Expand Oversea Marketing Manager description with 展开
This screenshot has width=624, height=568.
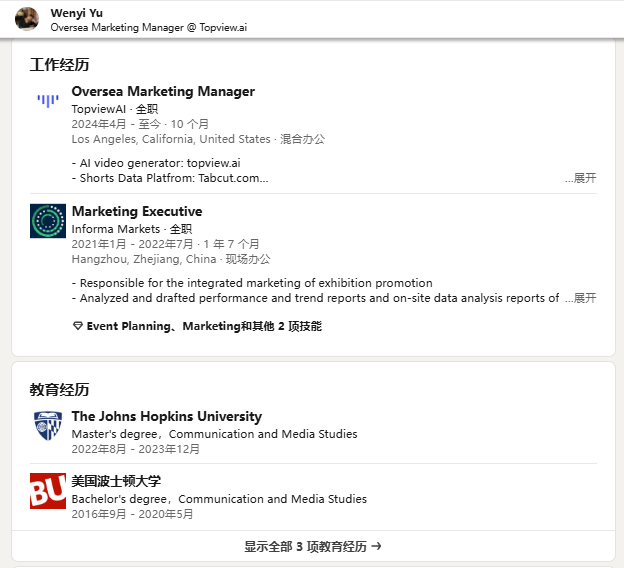click(581, 178)
